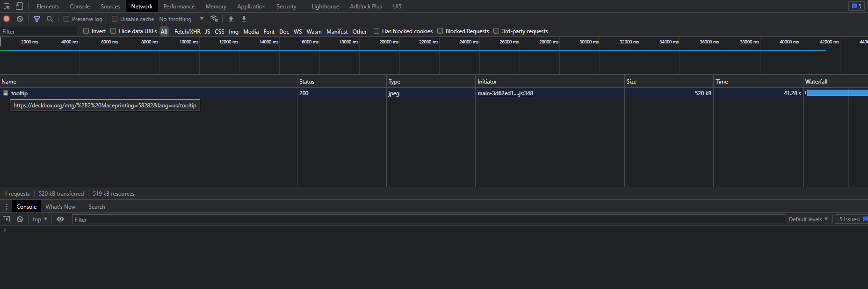Switch to the Performance tab

click(x=179, y=6)
